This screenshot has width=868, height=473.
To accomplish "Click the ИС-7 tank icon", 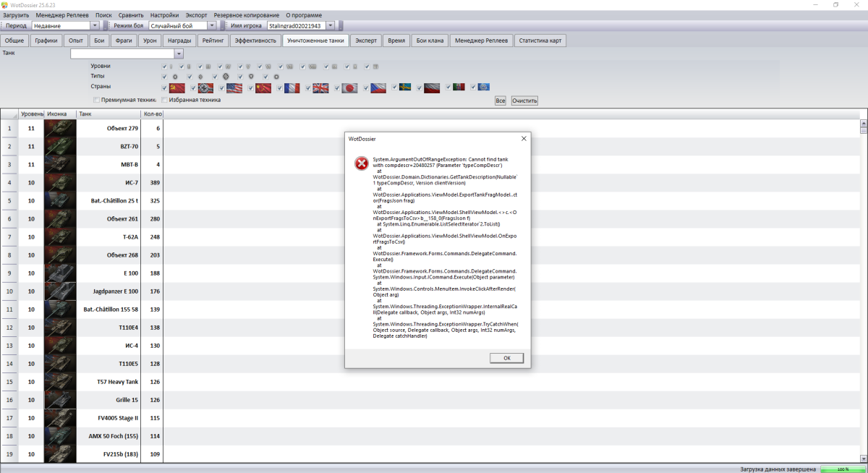I will click(60, 182).
